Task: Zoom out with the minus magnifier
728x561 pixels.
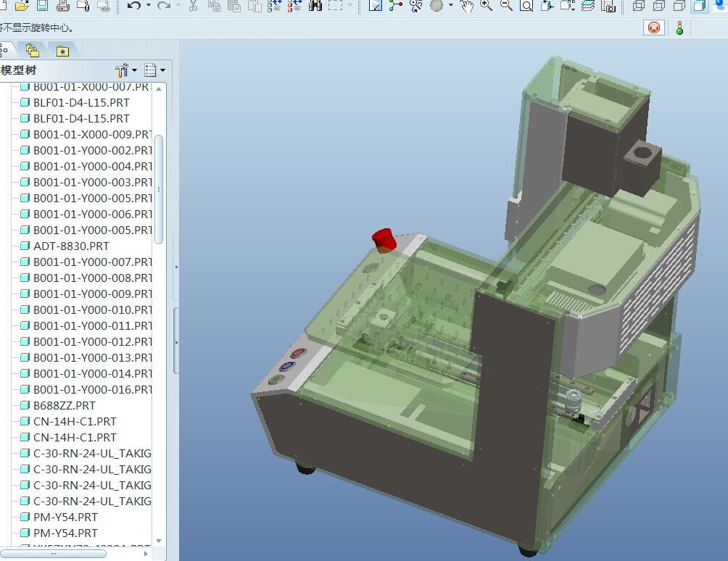Action: pos(507,5)
